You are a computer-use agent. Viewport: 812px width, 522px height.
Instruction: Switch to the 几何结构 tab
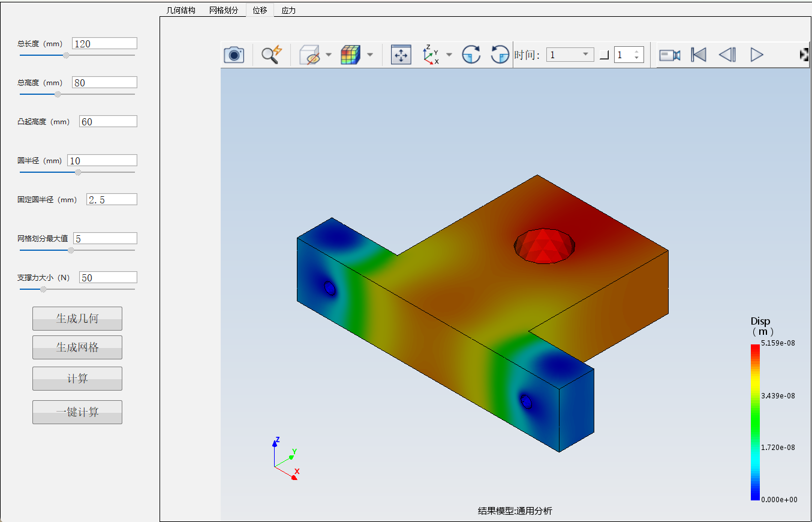[181, 10]
